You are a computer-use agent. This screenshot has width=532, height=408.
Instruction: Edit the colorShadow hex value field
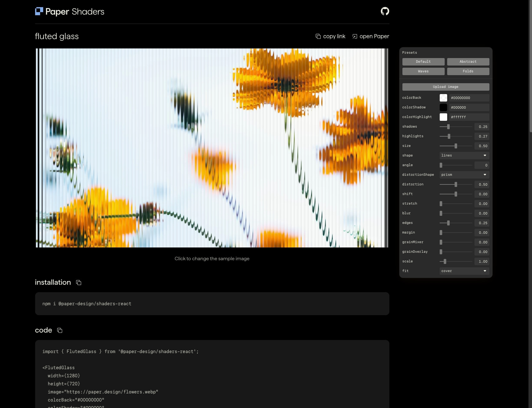pos(469,107)
